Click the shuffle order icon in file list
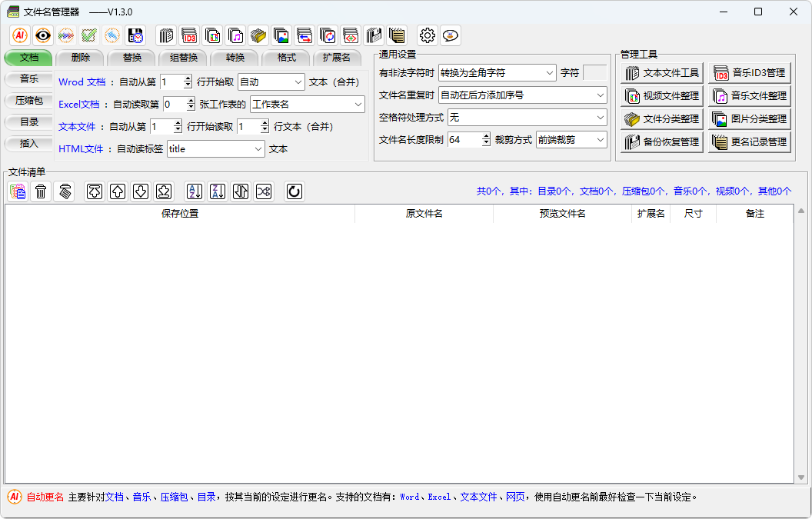 point(264,191)
